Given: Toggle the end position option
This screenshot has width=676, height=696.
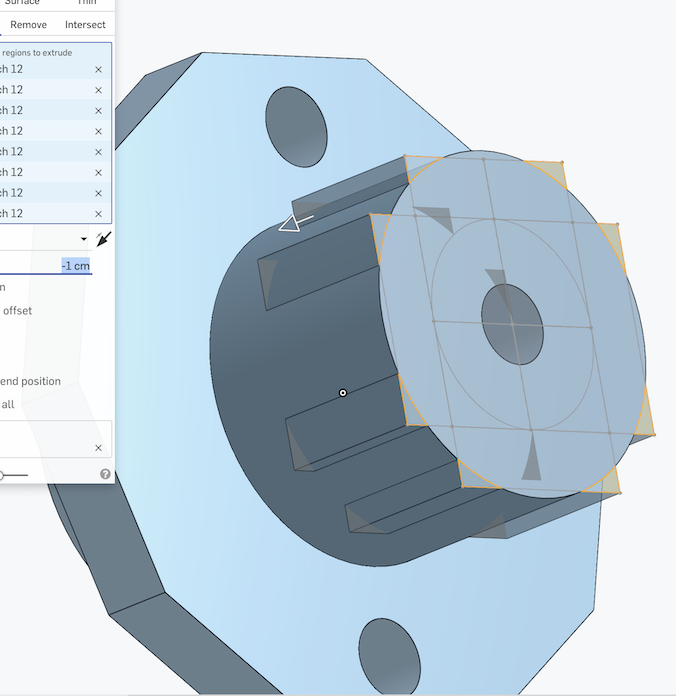Looking at the screenshot, I should pyautogui.click(x=30, y=381).
